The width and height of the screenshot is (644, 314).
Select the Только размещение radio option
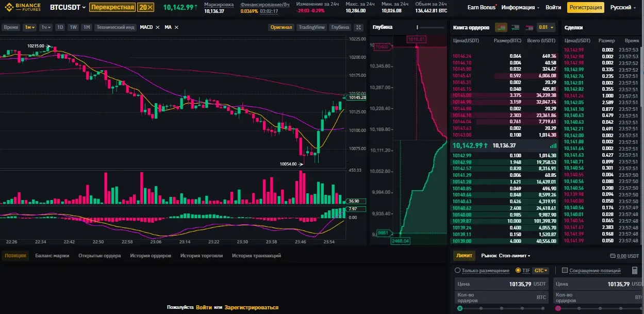point(457,270)
